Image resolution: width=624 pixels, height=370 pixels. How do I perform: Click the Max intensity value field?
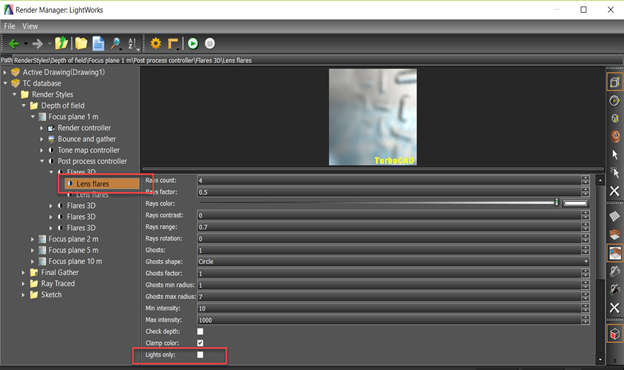390,320
